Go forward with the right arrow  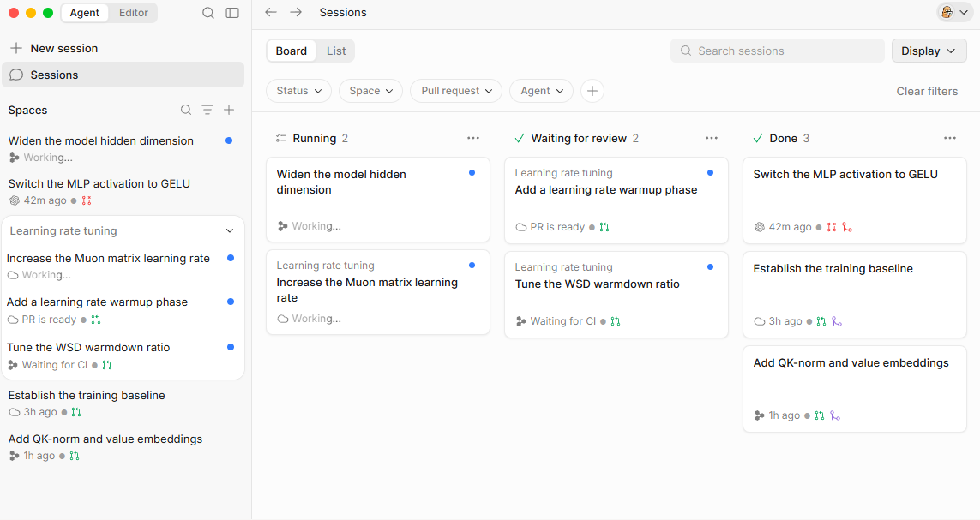pyautogui.click(x=296, y=13)
